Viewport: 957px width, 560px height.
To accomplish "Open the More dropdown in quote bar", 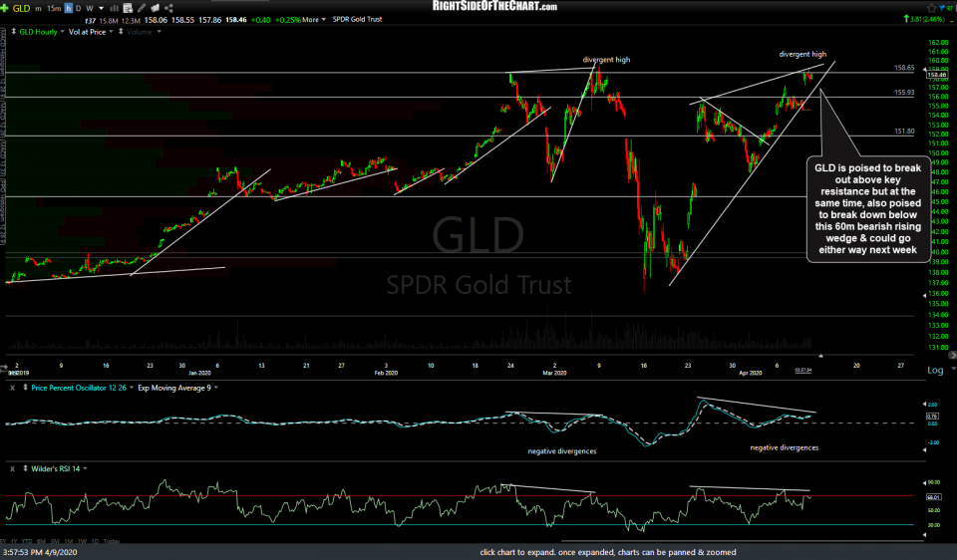I will [x=314, y=20].
